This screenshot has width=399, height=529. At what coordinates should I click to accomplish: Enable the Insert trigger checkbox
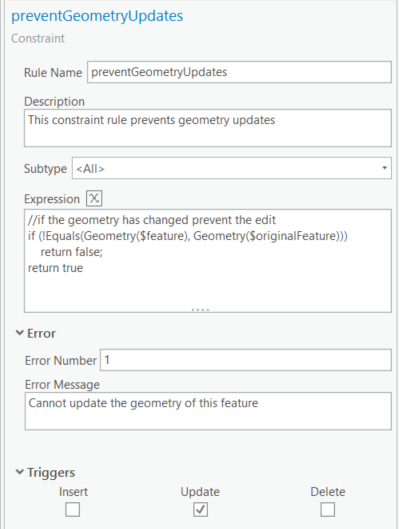[x=73, y=509]
